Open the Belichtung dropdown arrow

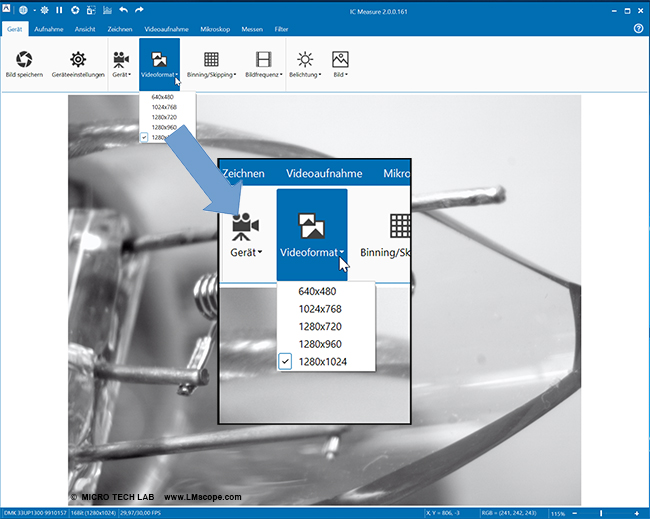[305, 75]
